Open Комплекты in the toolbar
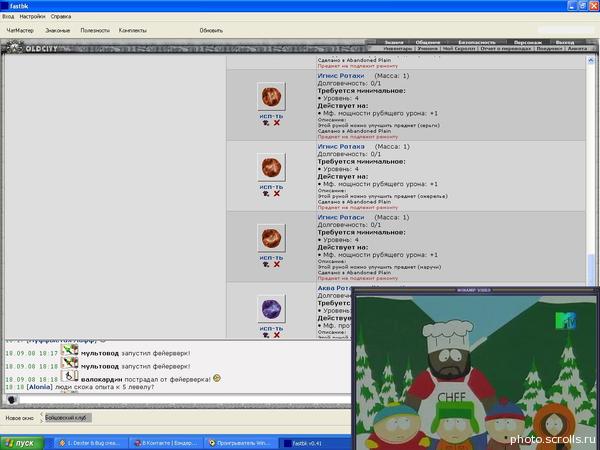The height and width of the screenshot is (450, 600). click(132, 30)
